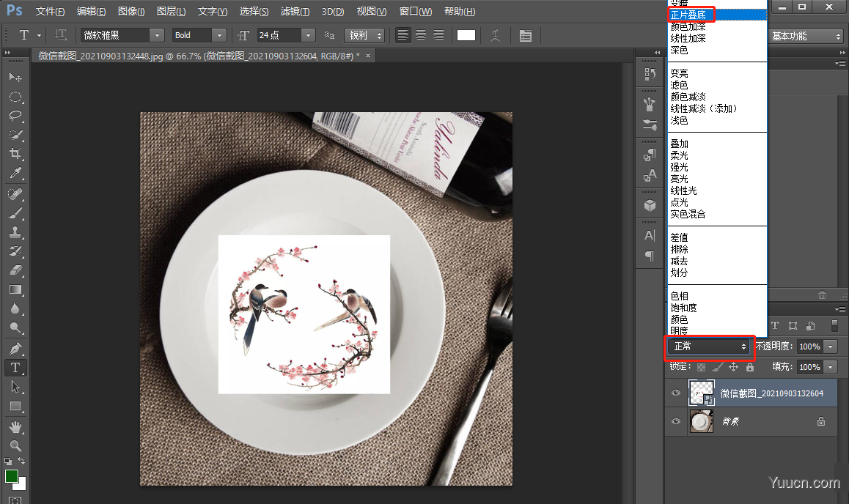Image resolution: width=849 pixels, height=504 pixels.
Task: Select the Lasso tool
Action: pos(15,116)
